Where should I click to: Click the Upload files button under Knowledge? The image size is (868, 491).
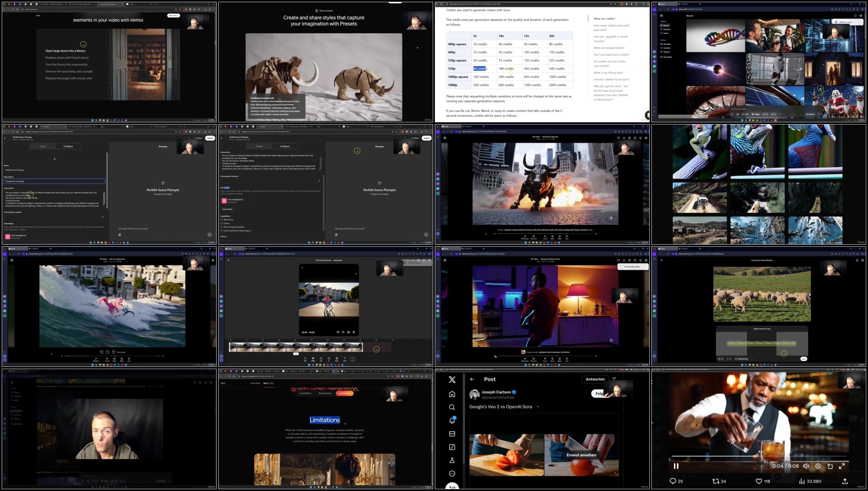pyautogui.click(x=227, y=209)
